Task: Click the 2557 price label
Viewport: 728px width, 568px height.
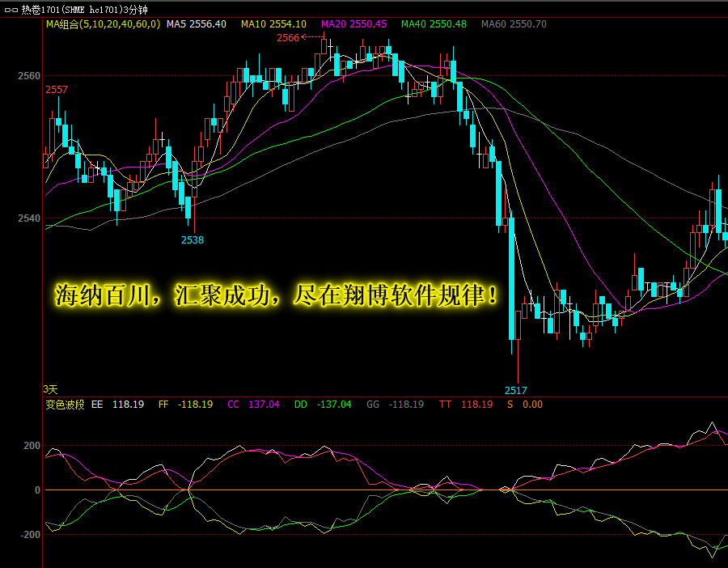Action: point(57,90)
